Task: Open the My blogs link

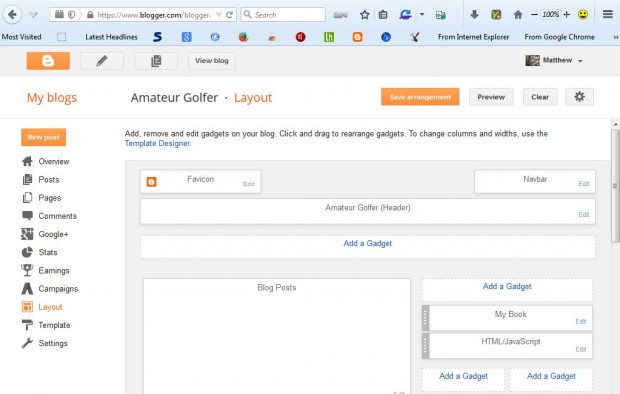Action: [52, 97]
